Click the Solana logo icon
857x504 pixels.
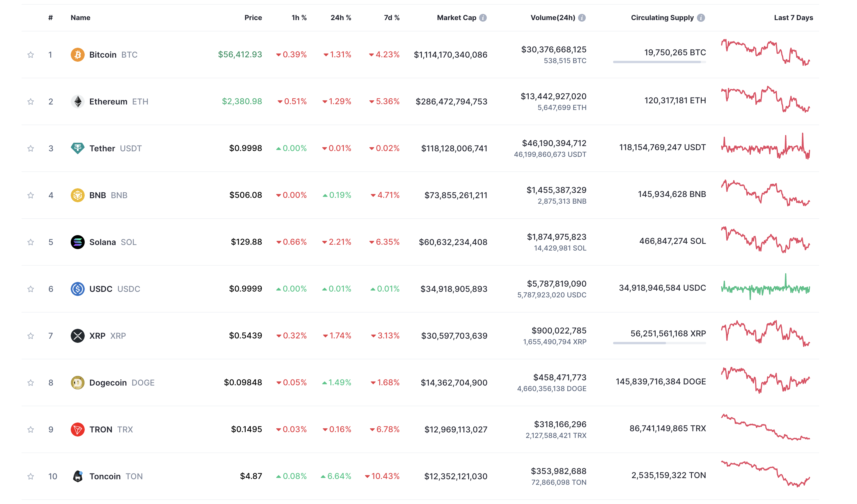pyautogui.click(x=77, y=242)
